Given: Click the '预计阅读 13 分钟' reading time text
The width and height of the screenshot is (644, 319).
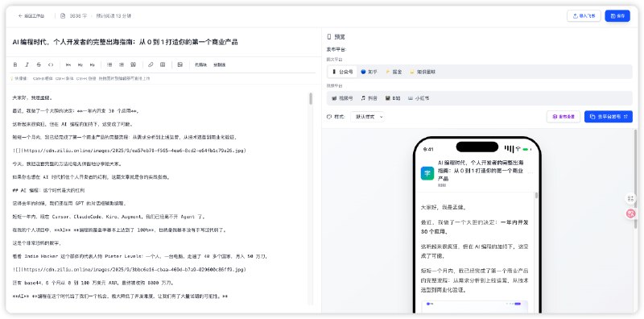Looking at the screenshot, I should pos(114,16).
